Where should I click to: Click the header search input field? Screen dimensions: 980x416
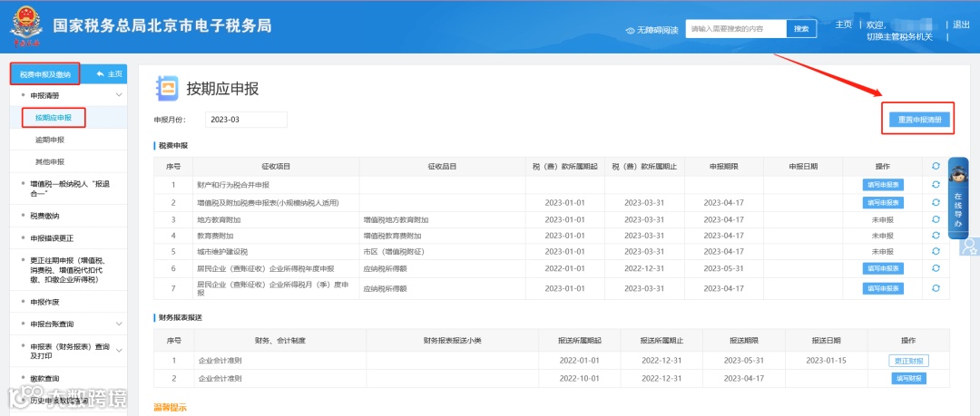736,29
